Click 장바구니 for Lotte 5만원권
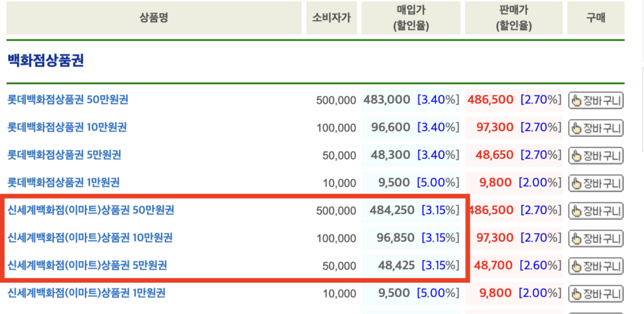The image size is (644, 314). click(596, 156)
